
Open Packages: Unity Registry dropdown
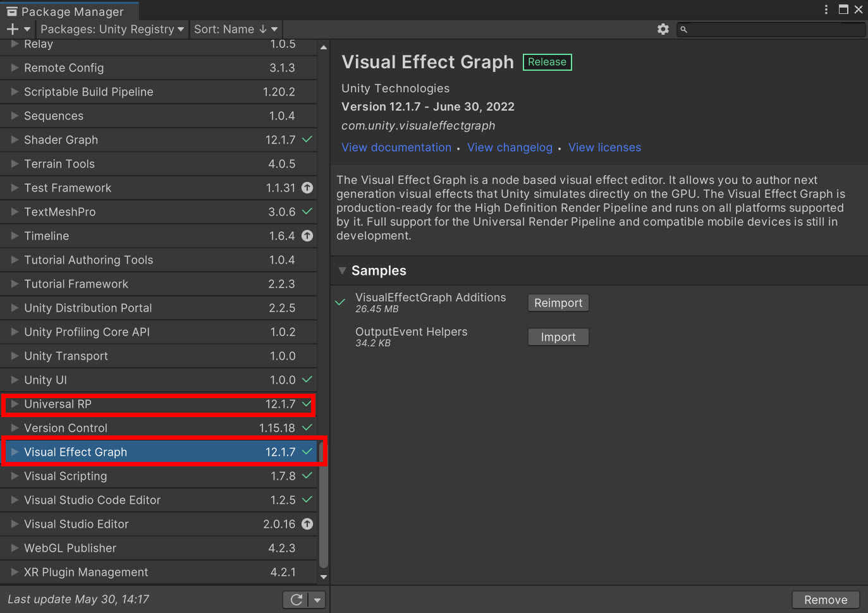[113, 29]
